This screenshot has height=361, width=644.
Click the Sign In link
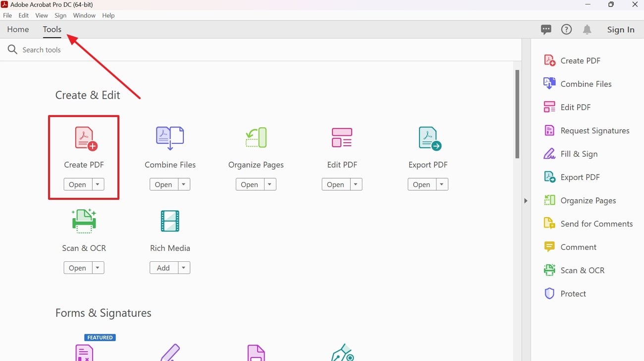pyautogui.click(x=621, y=30)
